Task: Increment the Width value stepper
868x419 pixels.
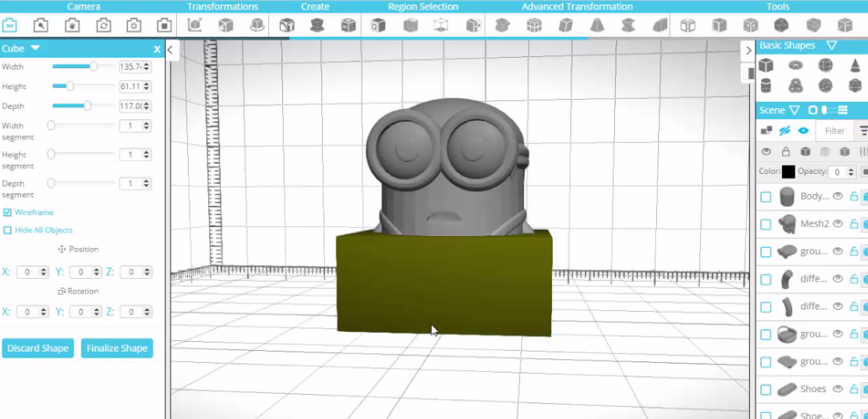Action: point(146,64)
